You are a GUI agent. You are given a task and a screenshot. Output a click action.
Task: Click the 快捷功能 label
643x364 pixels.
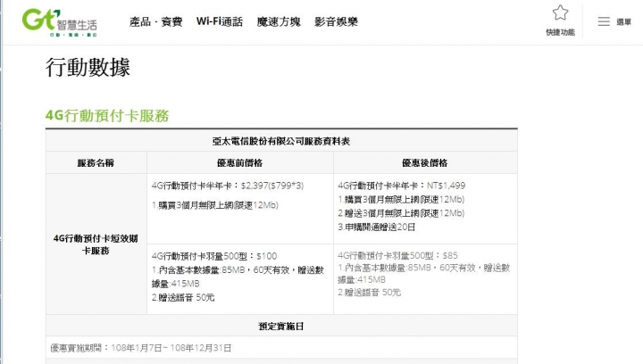[560, 32]
